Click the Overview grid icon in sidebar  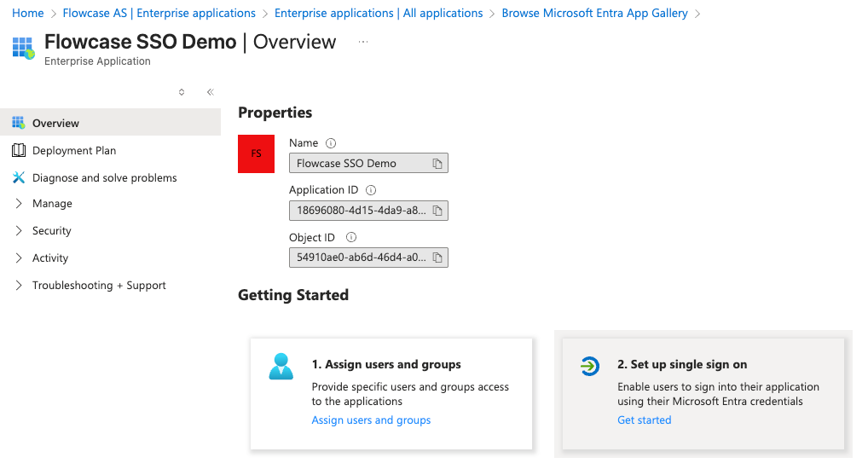point(18,123)
